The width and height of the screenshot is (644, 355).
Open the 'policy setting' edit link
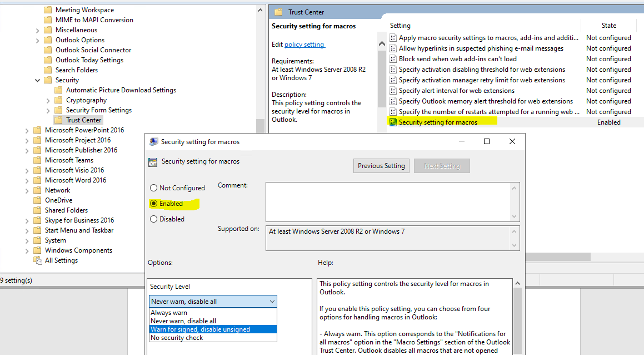304,45
